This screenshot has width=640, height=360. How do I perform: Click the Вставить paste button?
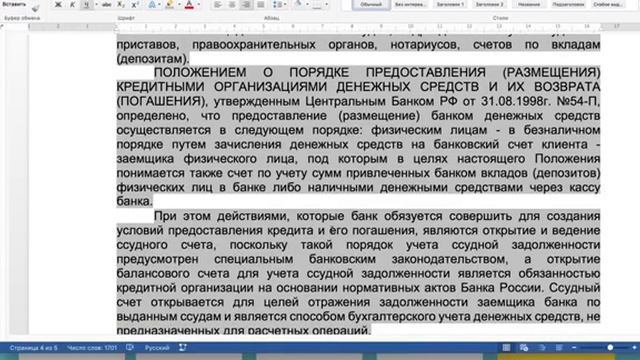pos(14,4)
